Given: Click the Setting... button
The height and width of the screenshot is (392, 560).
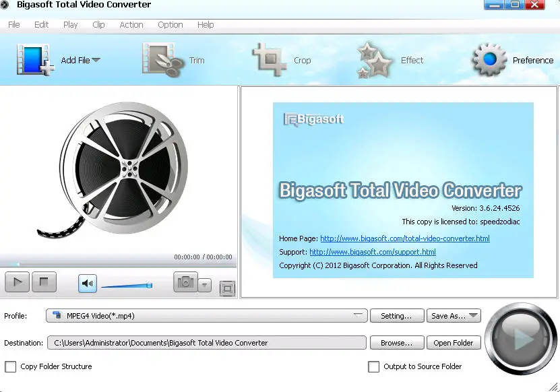Looking at the screenshot, I should click(x=397, y=316).
